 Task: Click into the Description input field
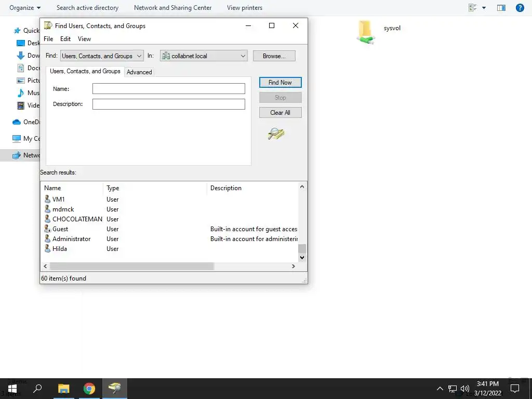(x=169, y=104)
